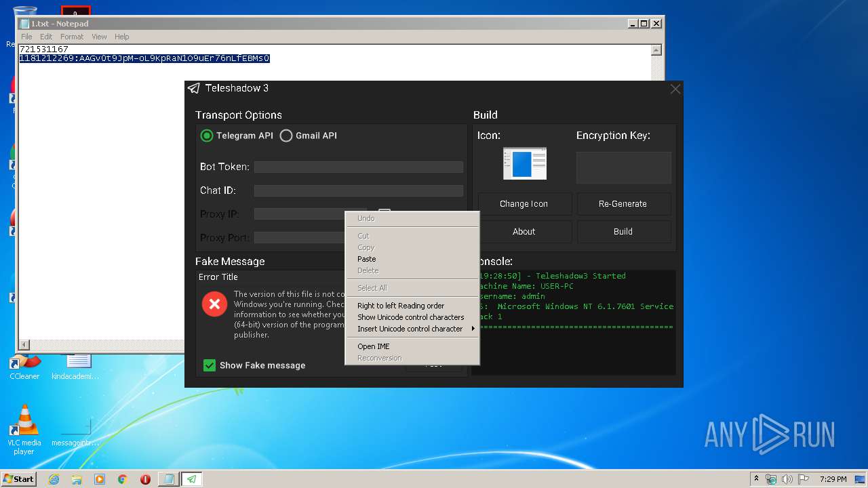This screenshot has width=868, height=488.
Task: Click the About button
Action: tap(524, 232)
